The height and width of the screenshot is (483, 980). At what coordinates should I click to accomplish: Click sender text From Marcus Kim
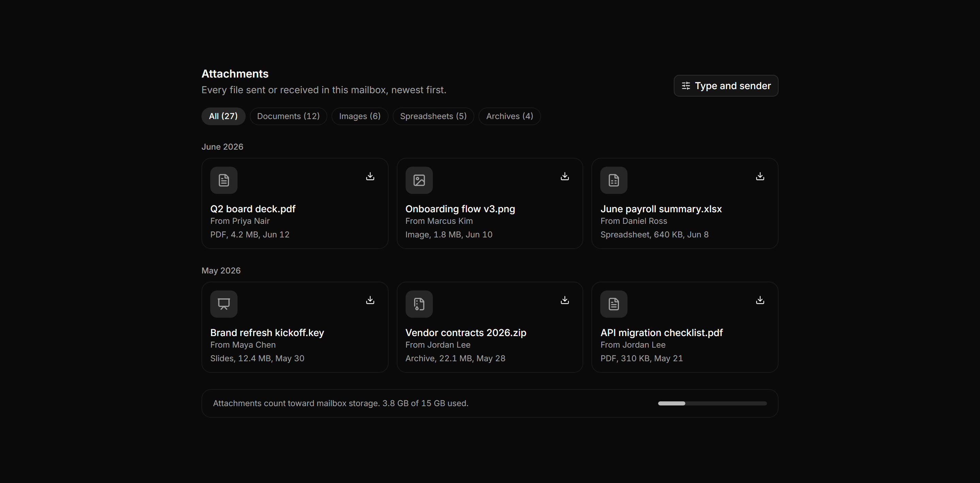439,221
